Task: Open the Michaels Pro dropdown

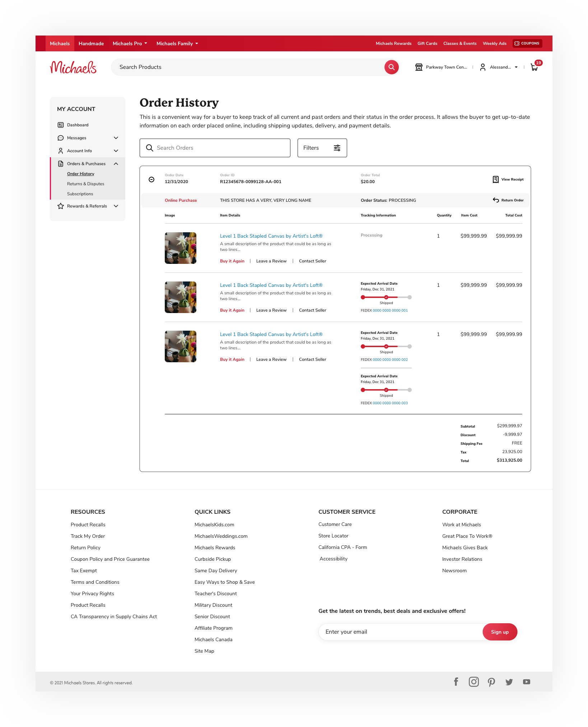Action: click(130, 43)
